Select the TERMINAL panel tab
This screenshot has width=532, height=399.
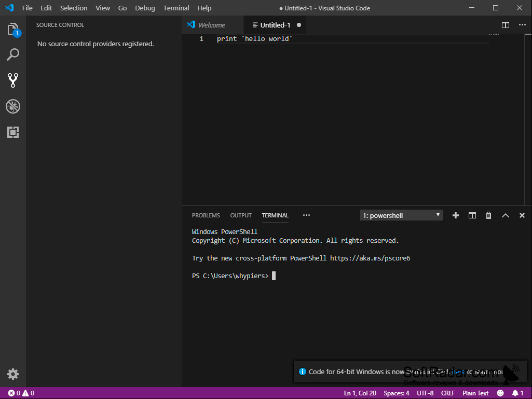pyautogui.click(x=275, y=215)
